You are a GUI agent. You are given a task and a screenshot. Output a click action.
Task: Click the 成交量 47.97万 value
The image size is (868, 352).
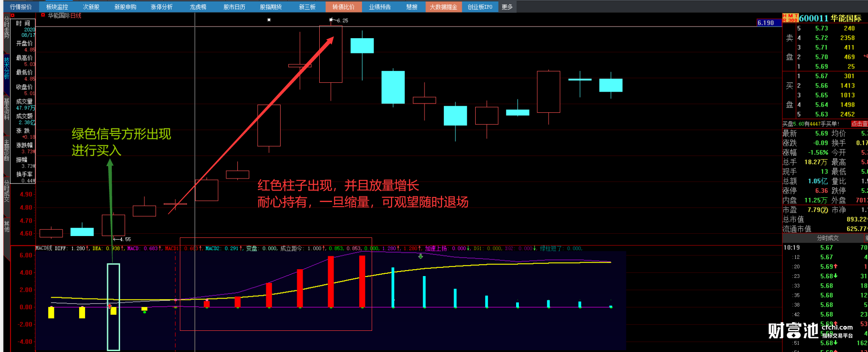pyautogui.click(x=25, y=108)
